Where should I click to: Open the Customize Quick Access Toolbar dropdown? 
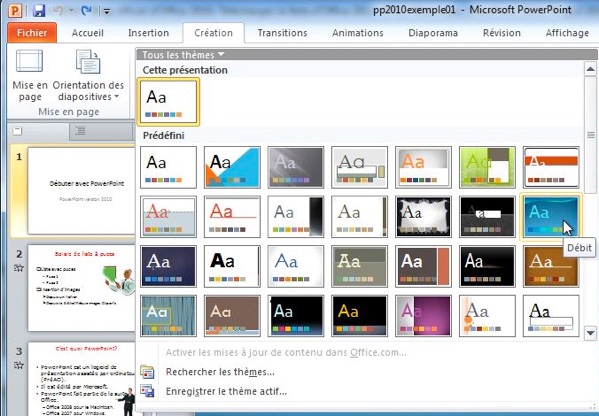(107, 11)
